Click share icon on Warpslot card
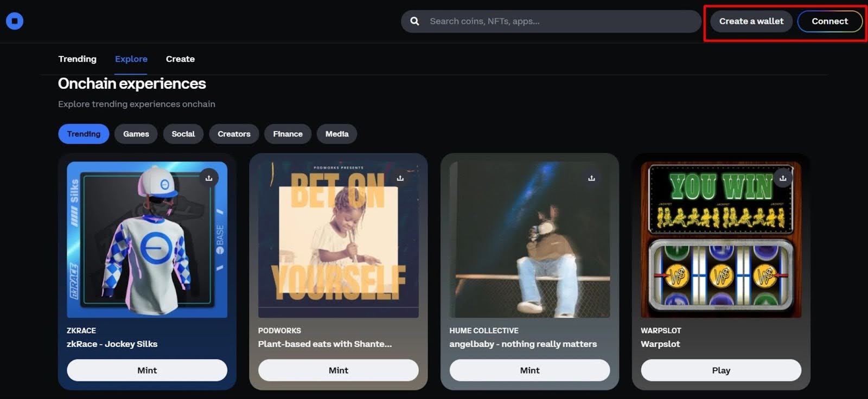 [783, 178]
